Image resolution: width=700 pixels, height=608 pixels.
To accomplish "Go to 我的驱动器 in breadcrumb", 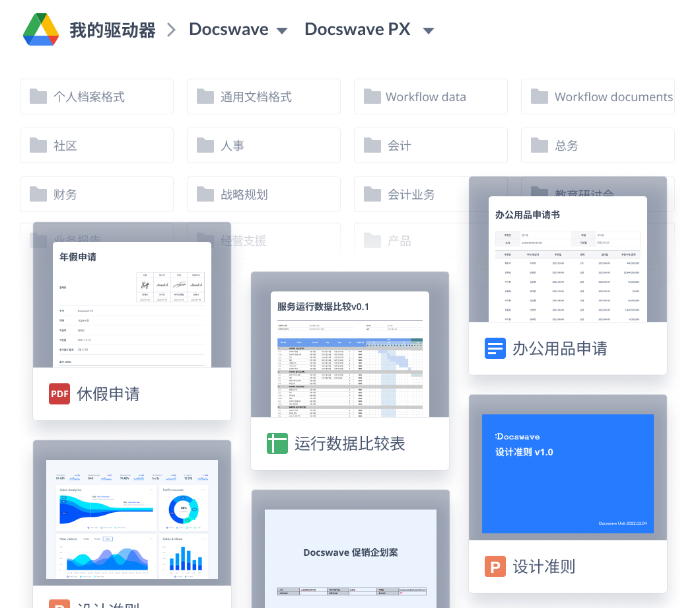I will (x=112, y=30).
